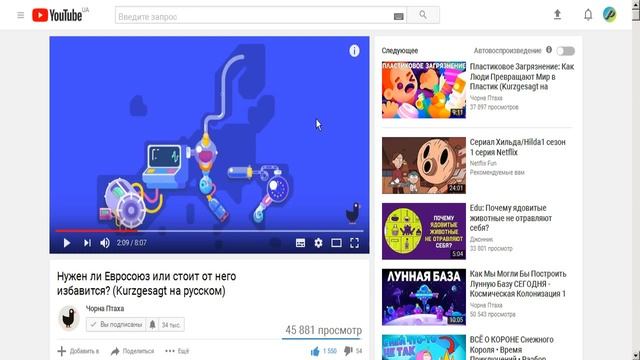Open the upload video icon
The height and width of the screenshot is (360, 640).
pos(557,15)
